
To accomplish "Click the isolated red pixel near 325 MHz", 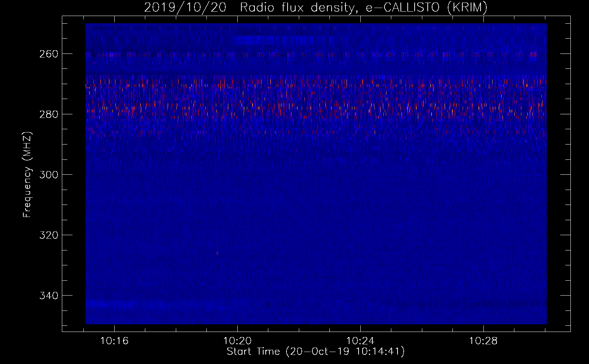I will point(217,253).
